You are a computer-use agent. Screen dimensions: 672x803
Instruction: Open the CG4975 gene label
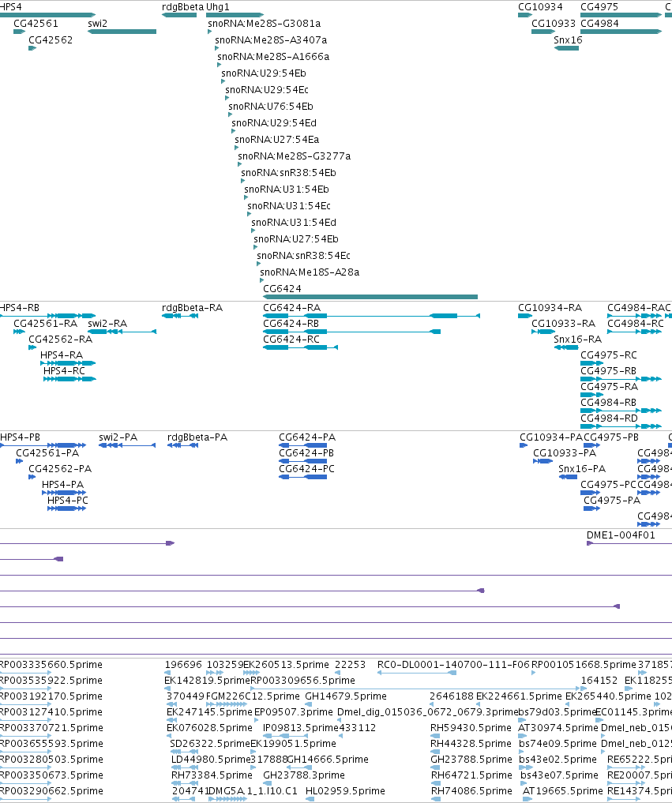[599, 7]
